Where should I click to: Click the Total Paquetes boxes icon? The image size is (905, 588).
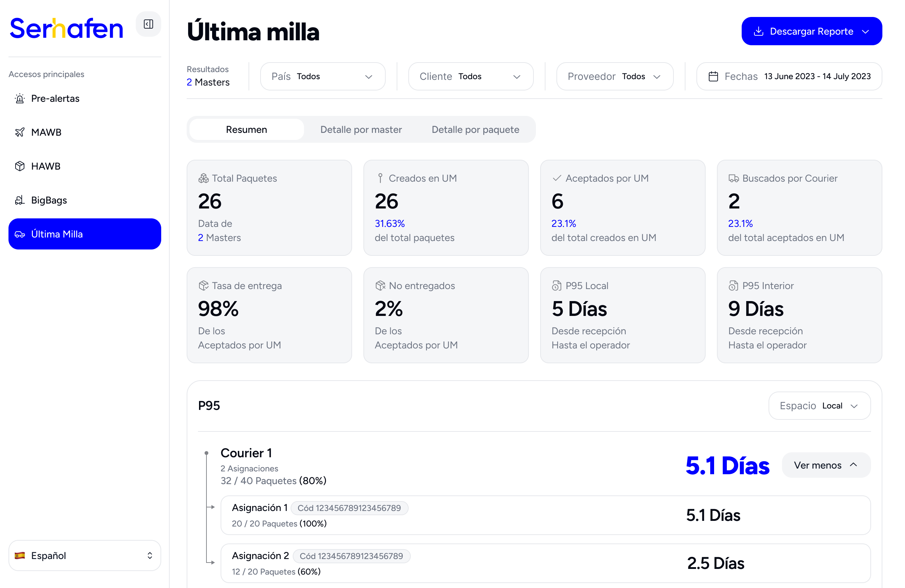[x=203, y=178]
